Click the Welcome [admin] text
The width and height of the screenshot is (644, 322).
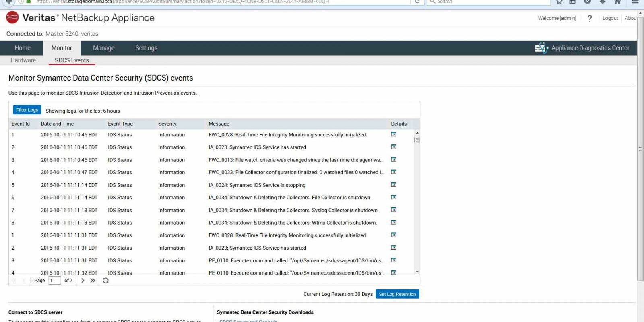click(x=557, y=18)
